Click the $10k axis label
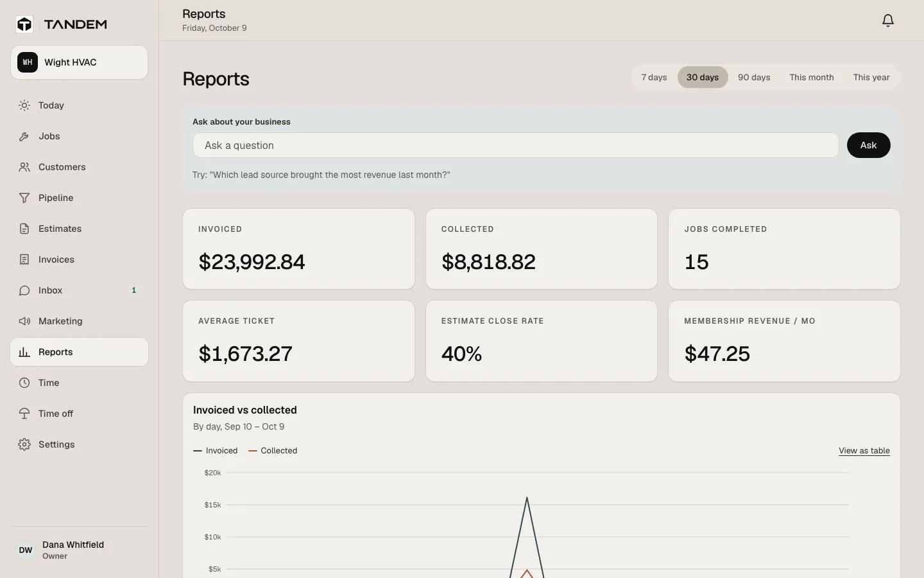Image resolution: width=924 pixels, height=578 pixels. pos(212,537)
